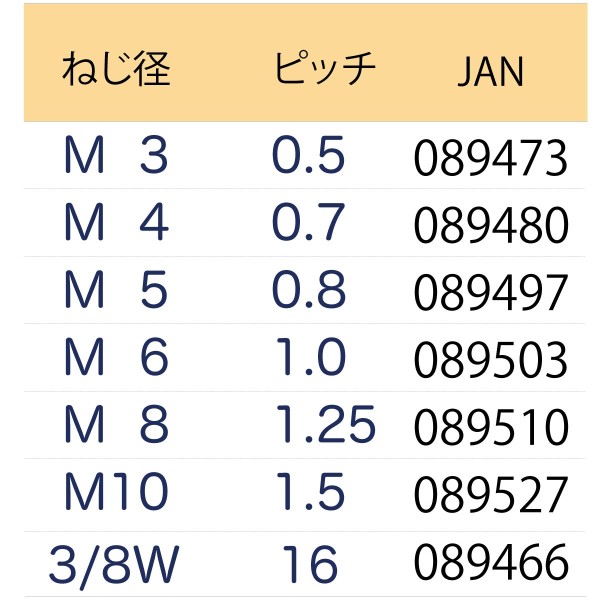Screen dimensions: 600x600
Task: Click the ねじ径 column header
Action: (116, 69)
